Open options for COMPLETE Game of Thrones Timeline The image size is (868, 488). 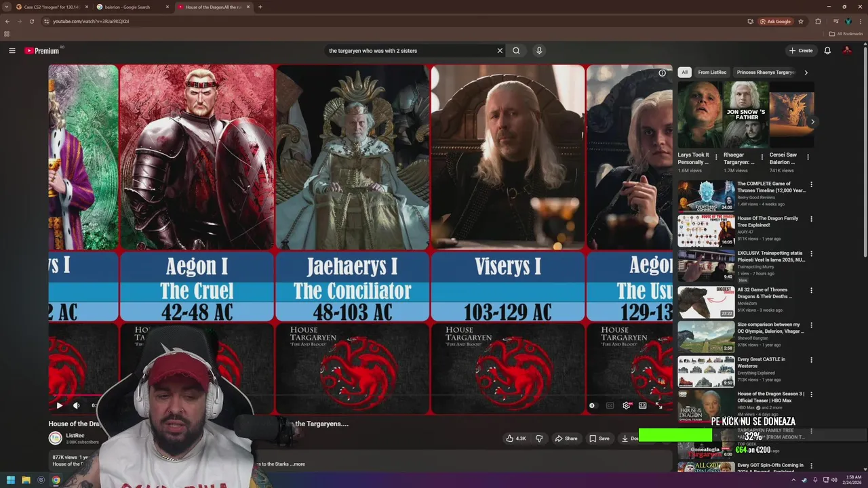tap(811, 184)
